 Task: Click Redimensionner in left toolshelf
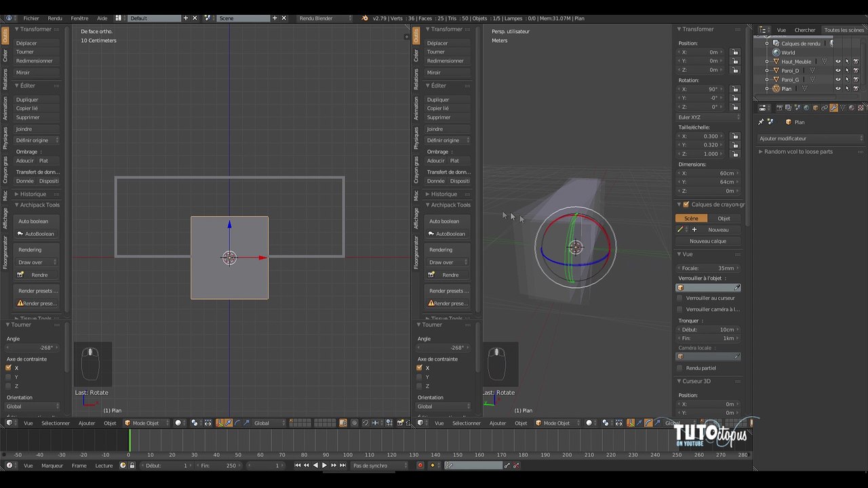pos(37,61)
